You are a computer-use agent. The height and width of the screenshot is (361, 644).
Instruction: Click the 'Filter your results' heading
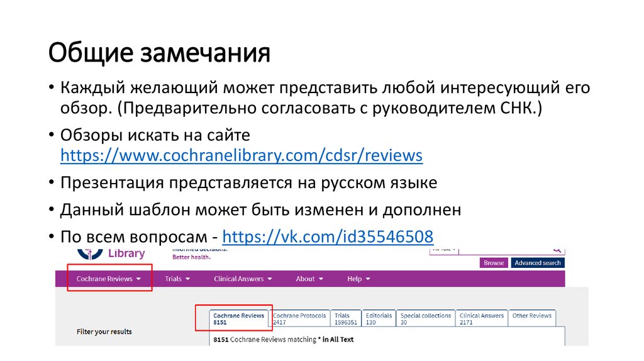(x=104, y=331)
